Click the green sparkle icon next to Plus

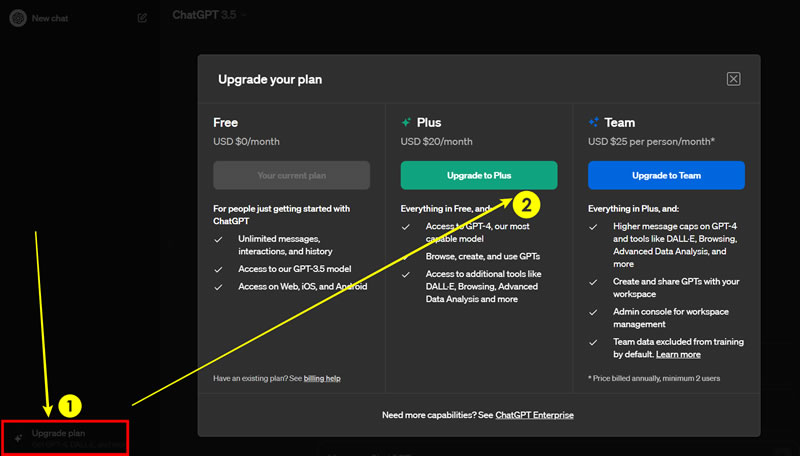point(406,122)
